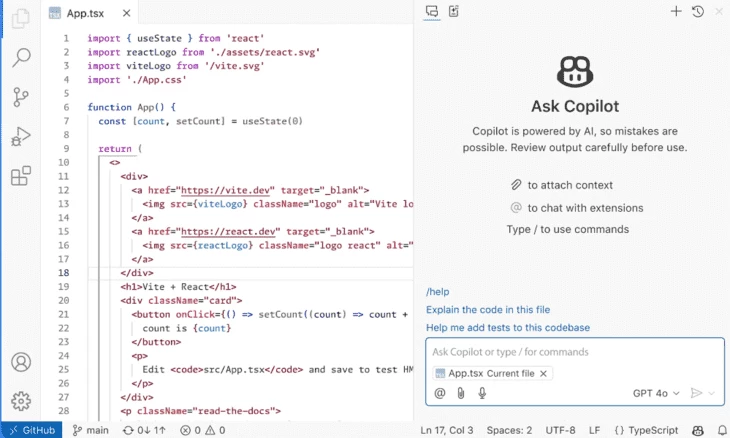The height and width of the screenshot is (438, 730).
Task: Open the Explorer view in activity bar
Action: pyautogui.click(x=20, y=19)
